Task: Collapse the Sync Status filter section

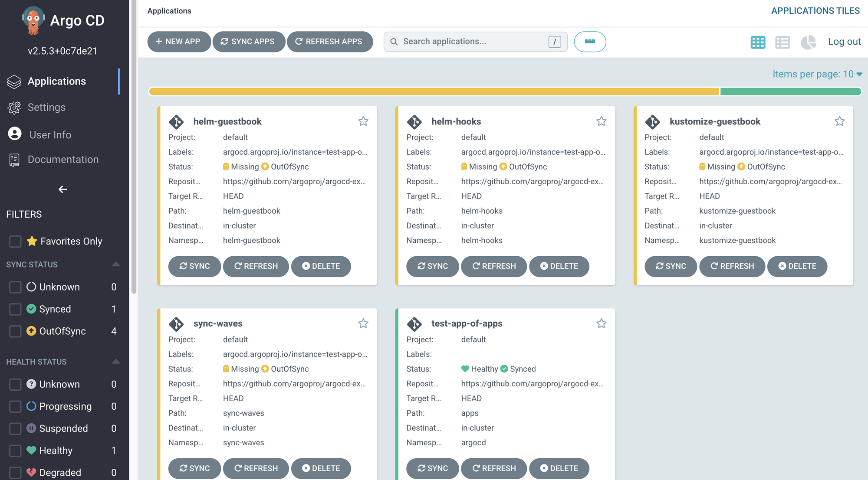Action: tap(115, 264)
